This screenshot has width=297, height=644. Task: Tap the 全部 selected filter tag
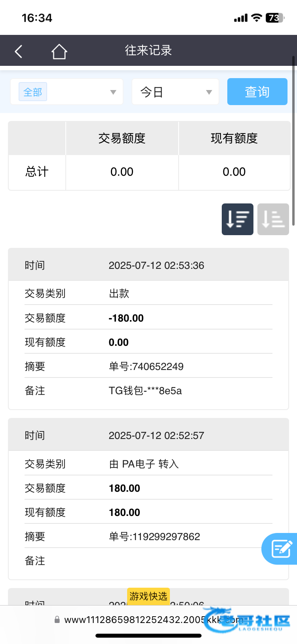coord(33,92)
